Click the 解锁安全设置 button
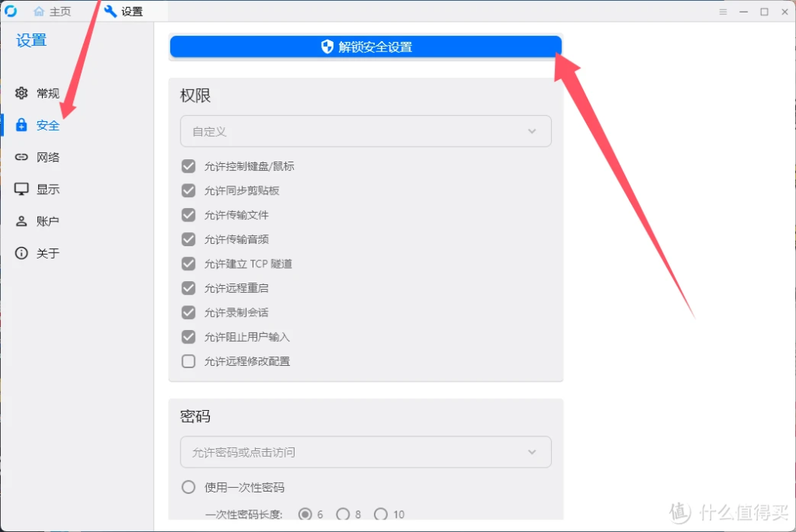Image resolution: width=796 pixels, height=532 pixels. click(x=365, y=47)
